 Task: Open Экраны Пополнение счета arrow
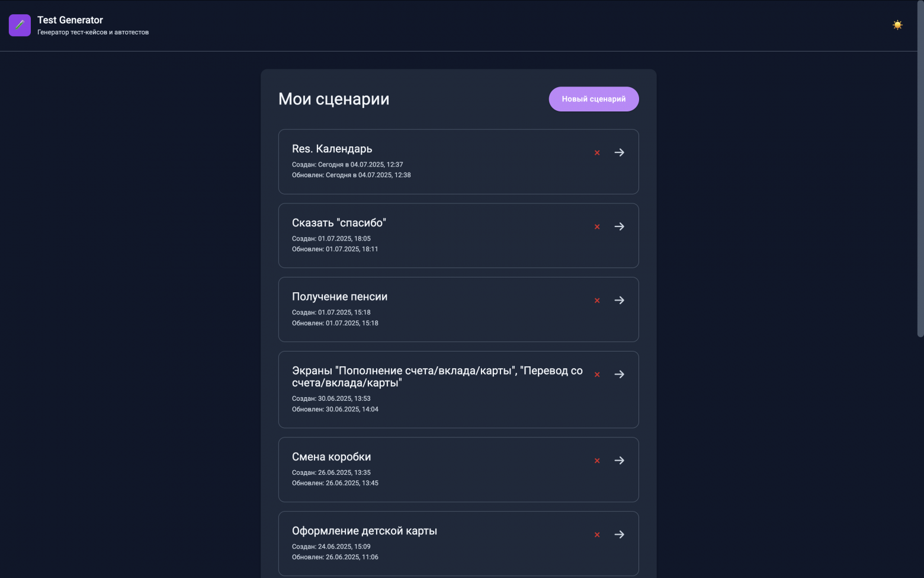tap(620, 375)
